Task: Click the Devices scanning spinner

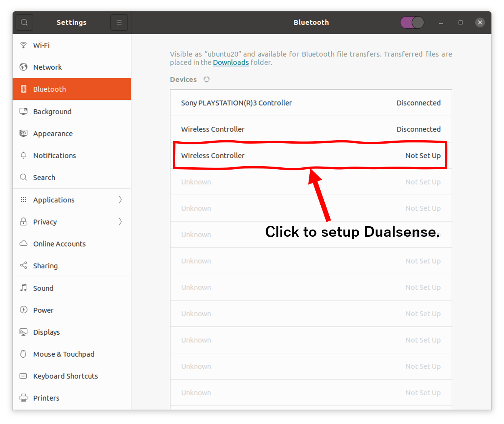Action: click(x=206, y=80)
